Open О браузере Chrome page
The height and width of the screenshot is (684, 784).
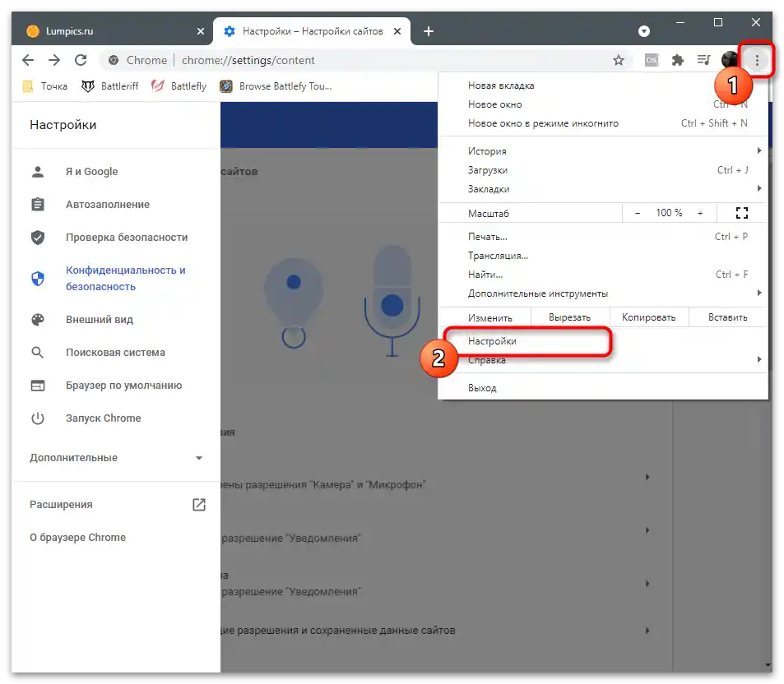coord(77,538)
